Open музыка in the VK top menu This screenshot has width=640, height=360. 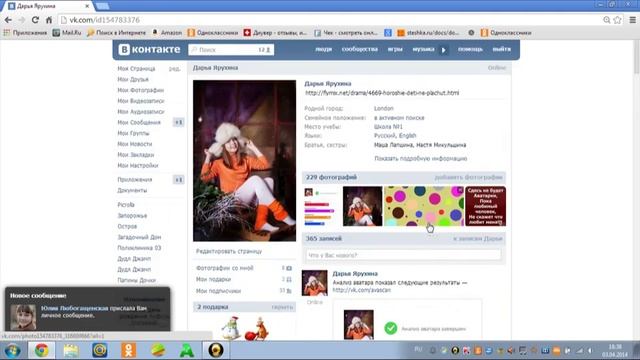point(423,49)
